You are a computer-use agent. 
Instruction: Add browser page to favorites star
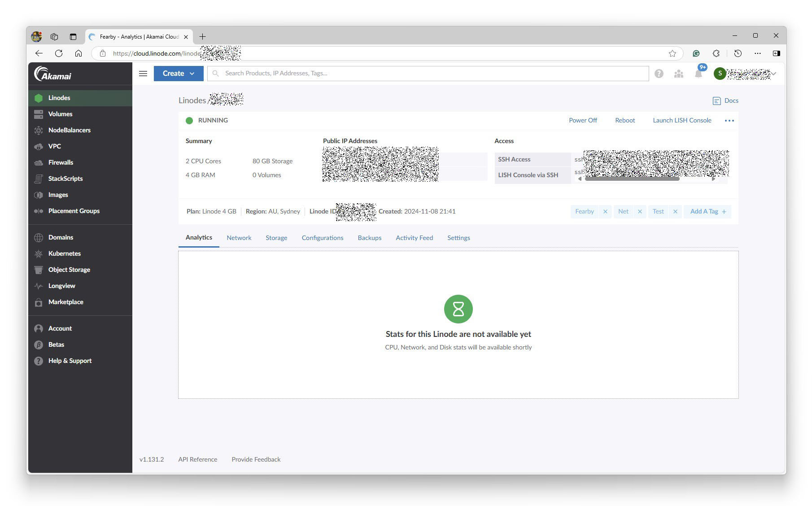[x=672, y=53]
